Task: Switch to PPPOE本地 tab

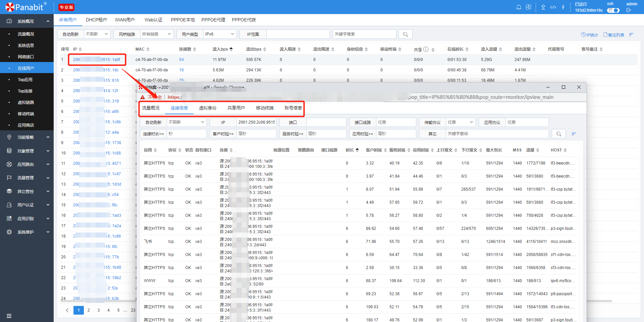Action: point(183,20)
